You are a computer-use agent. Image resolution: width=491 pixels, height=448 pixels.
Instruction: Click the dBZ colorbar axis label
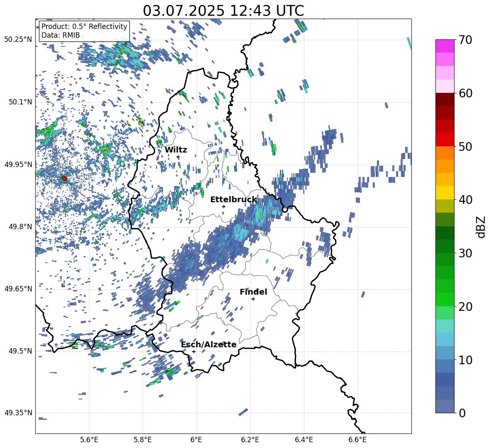pyautogui.click(x=481, y=227)
